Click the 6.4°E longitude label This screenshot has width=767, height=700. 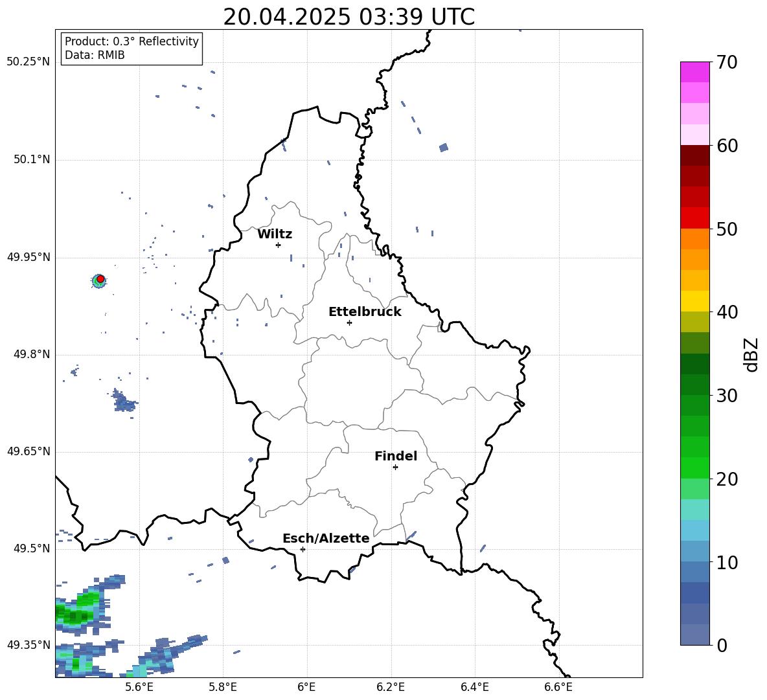(x=474, y=687)
